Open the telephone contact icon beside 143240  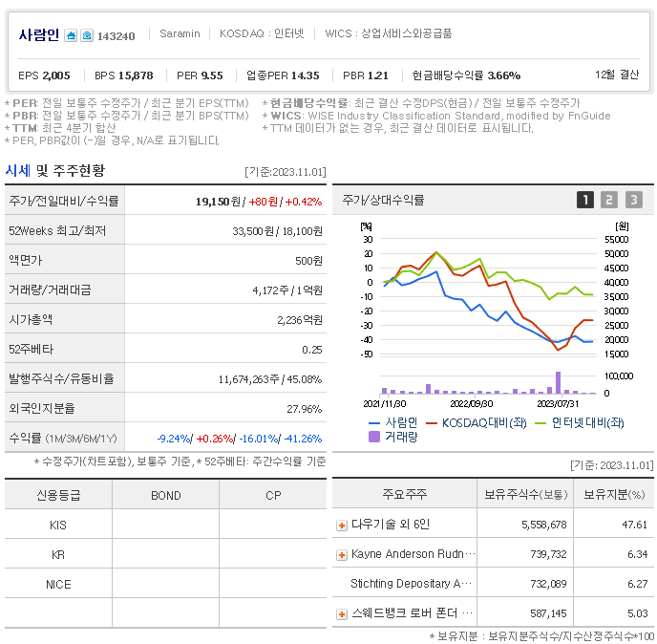[x=87, y=35]
